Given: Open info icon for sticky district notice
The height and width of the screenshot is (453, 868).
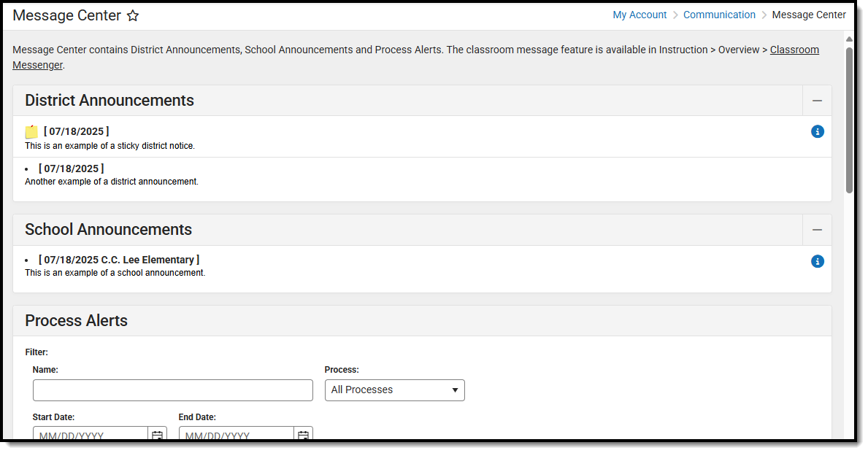Looking at the screenshot, I should (818, 132).
